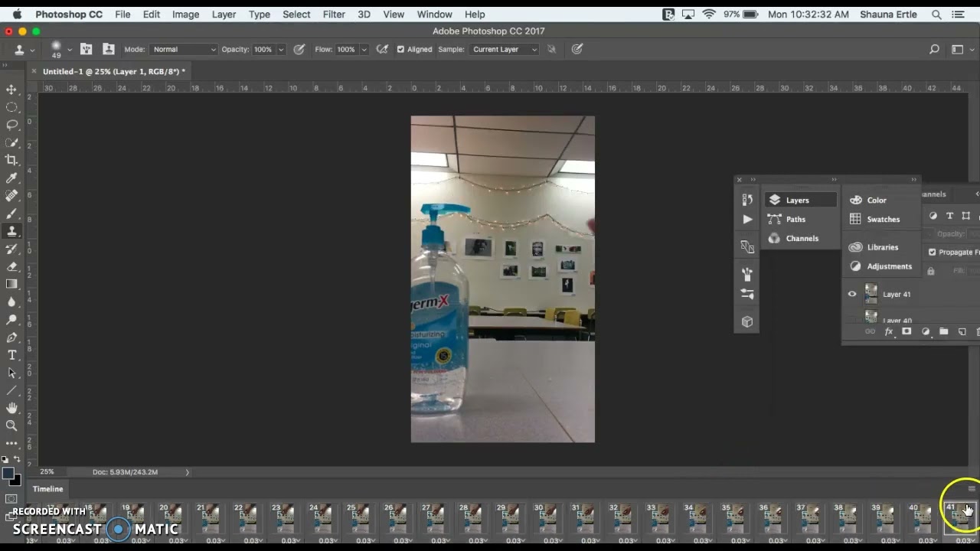Screen dimensions: 980x551
Task: Select the Crop tool
Action: (11, 160)
